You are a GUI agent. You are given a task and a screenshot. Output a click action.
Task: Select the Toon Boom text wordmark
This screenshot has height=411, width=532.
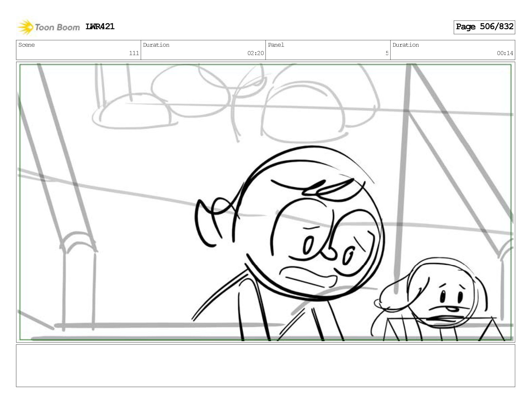[57, 27]
